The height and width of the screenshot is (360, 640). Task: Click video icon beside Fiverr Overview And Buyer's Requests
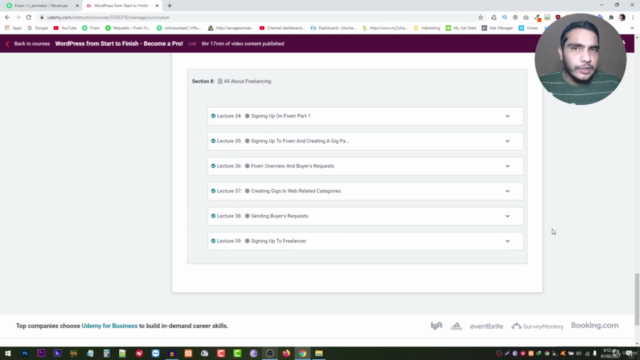[x=247, y=166]
